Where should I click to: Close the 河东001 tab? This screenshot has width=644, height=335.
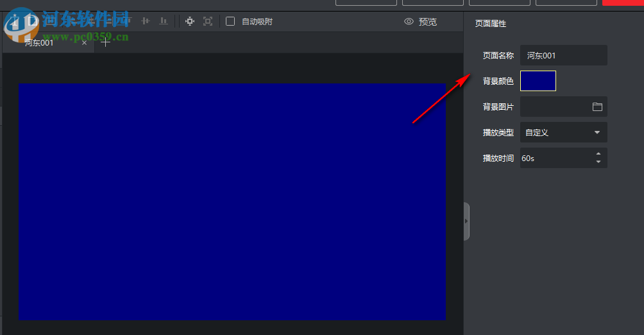pyautogui.click(x=84, y=43)
